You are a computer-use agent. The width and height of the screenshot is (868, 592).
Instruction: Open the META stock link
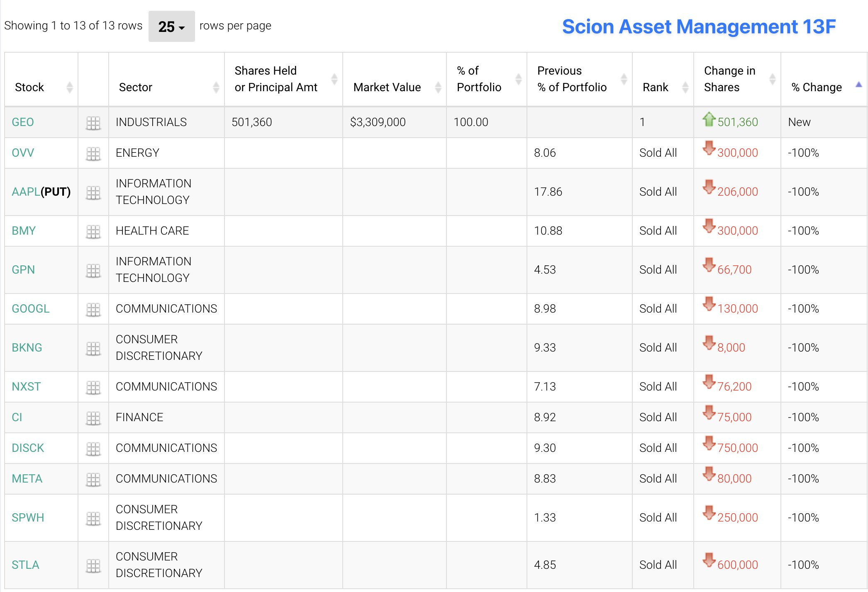27,479
